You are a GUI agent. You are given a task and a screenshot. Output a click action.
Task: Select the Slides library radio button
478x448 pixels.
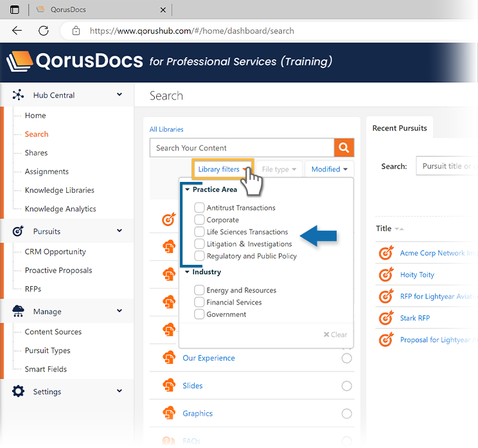coord(346,386)
